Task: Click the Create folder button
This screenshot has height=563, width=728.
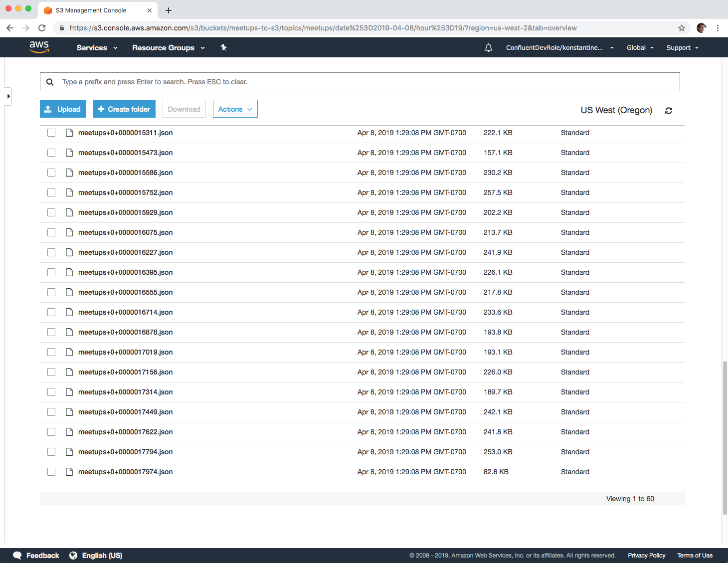Action: (x=124, y=109)
